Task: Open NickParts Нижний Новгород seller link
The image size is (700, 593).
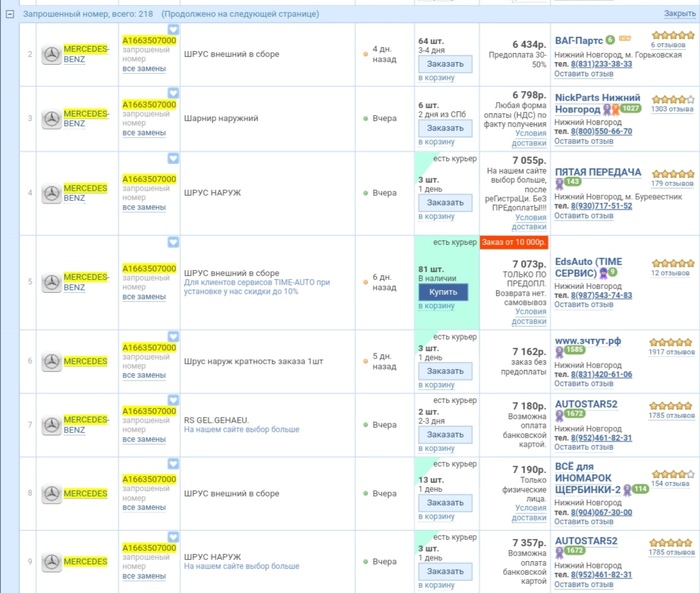Action: click(597, 103)
